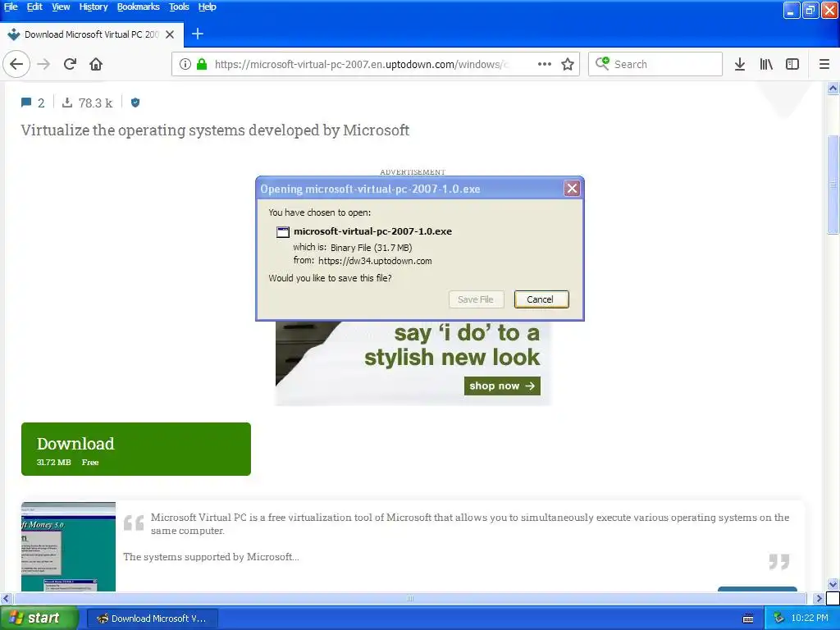Click the say 'i do' advertisement banner
The width and height of the screenshot is (840, 630).
point(413,363)
